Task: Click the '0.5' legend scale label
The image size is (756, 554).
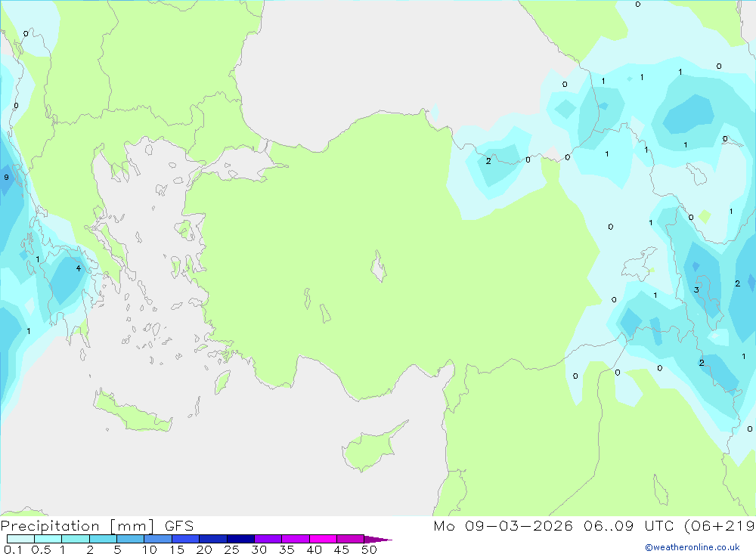Action: click(41, 549)
